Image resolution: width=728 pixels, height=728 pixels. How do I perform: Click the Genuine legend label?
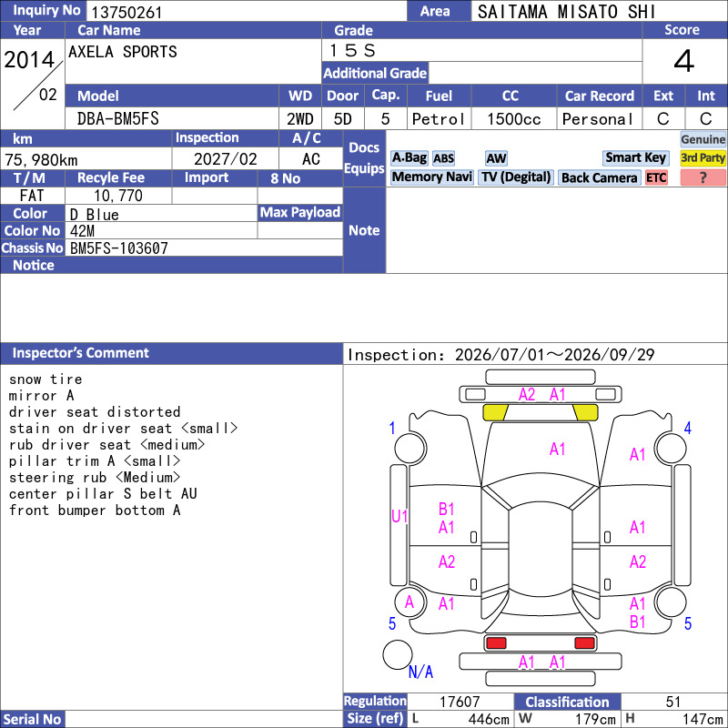(x=703, y=139)
